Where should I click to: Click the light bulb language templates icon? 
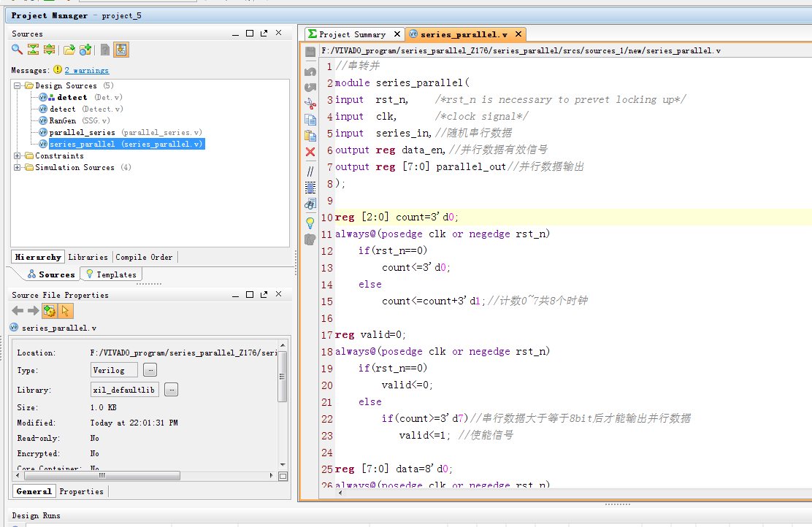tap(310, 223)
